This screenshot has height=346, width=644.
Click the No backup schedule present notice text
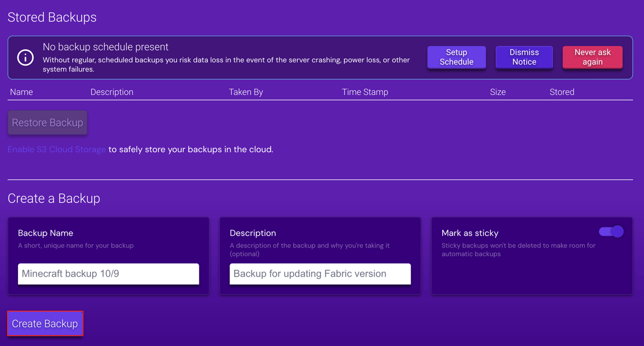point(105,47)
